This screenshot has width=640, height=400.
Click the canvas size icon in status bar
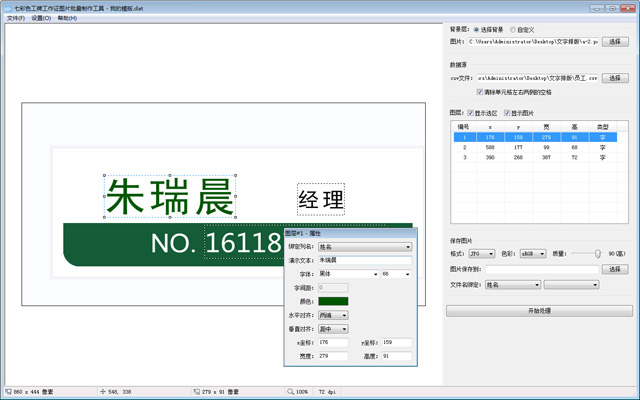tap(8, 391)
